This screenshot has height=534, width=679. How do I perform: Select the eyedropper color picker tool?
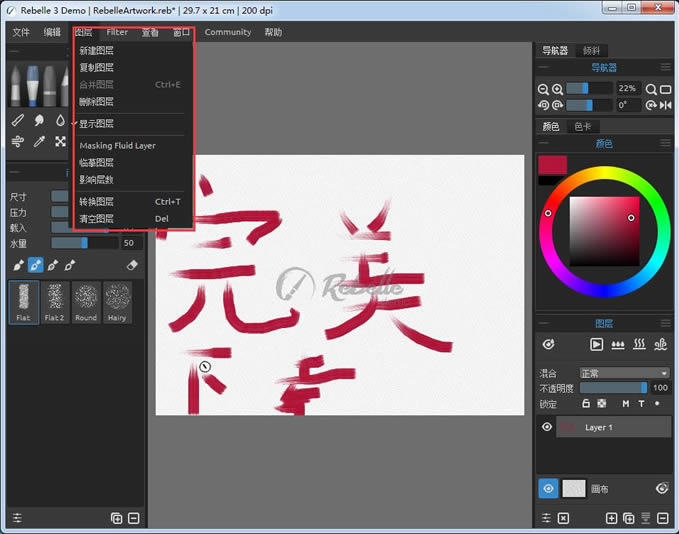pyautogui.click(x=39, y=141)
